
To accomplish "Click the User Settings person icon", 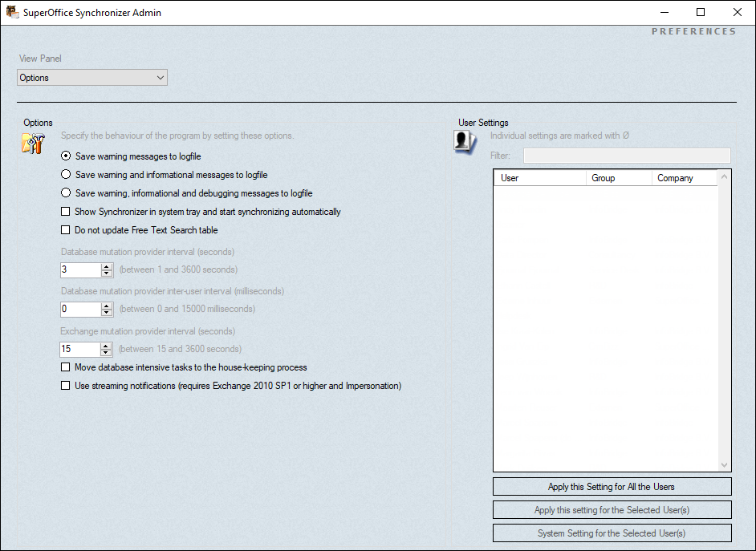I will 465,142.
